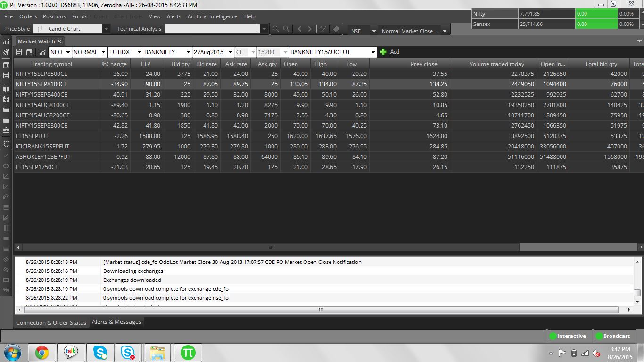Open the Artificial Intelligence menu

click(x=212, y=16)
